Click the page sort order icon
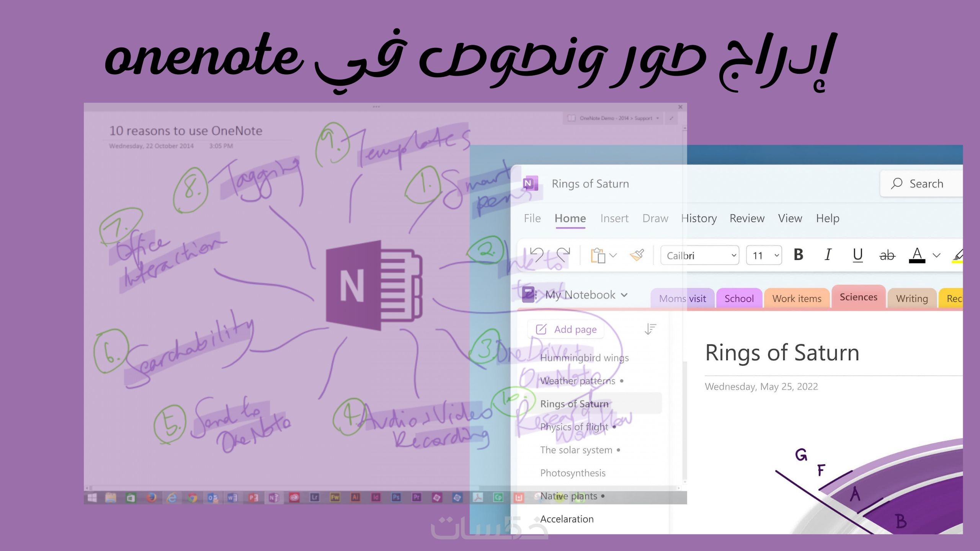Viewport: 980px width, 551px height. click(650, 329)
